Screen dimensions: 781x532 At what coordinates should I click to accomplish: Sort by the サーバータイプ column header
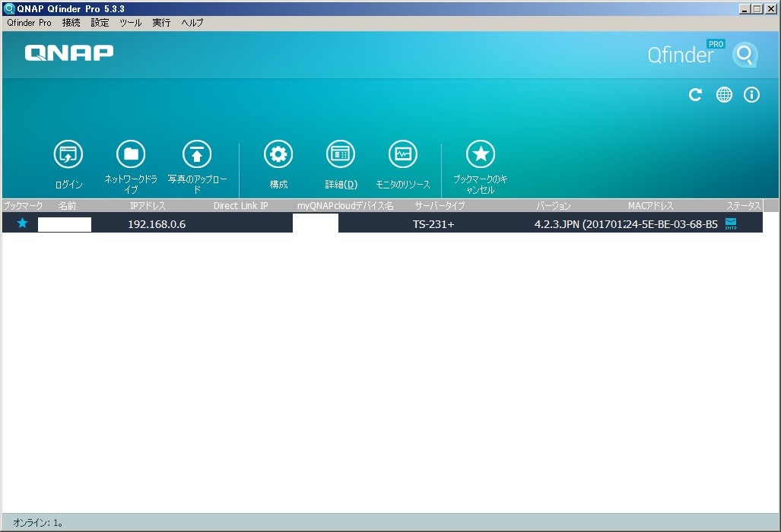pos(440,205)
